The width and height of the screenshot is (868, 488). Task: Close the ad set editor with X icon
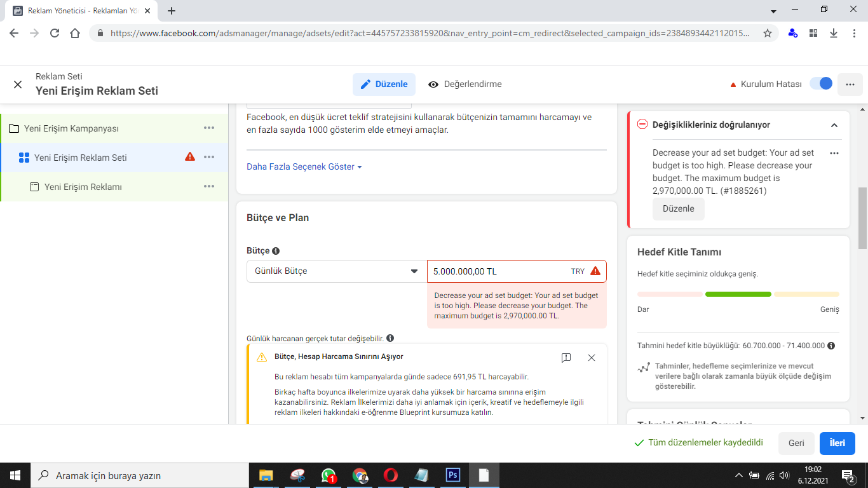[18, 85]
